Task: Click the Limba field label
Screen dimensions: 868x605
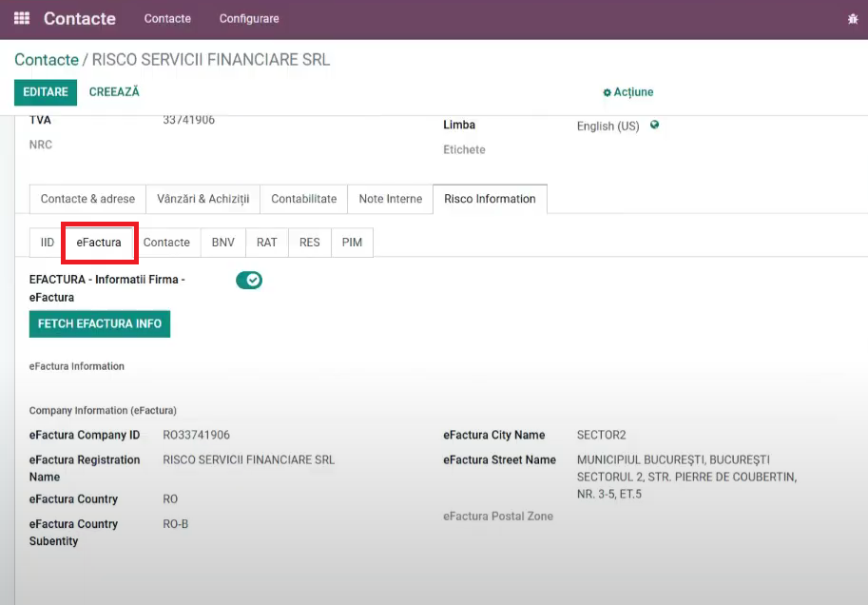Action: 459,126
